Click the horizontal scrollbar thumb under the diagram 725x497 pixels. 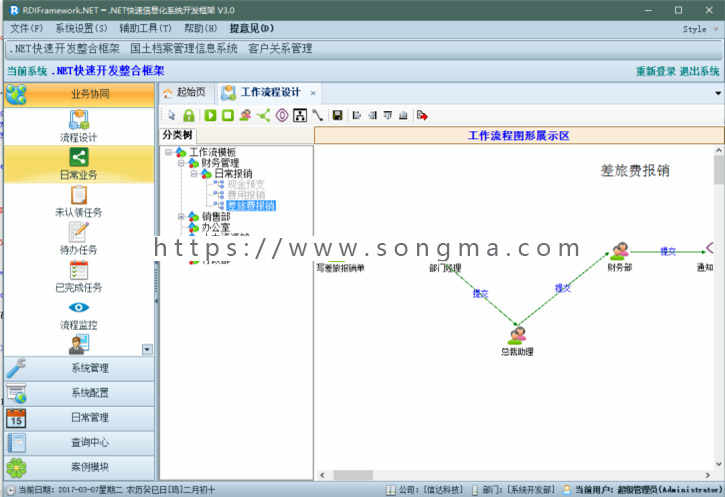coord(353,475)
